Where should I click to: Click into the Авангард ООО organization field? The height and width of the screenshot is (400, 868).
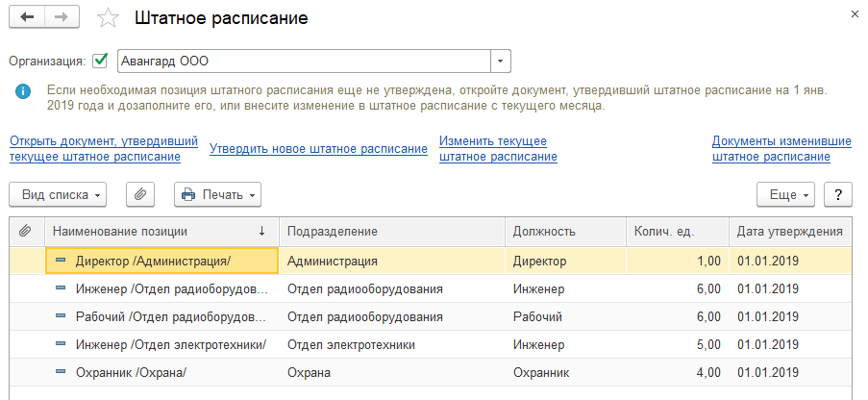point(303,62)
